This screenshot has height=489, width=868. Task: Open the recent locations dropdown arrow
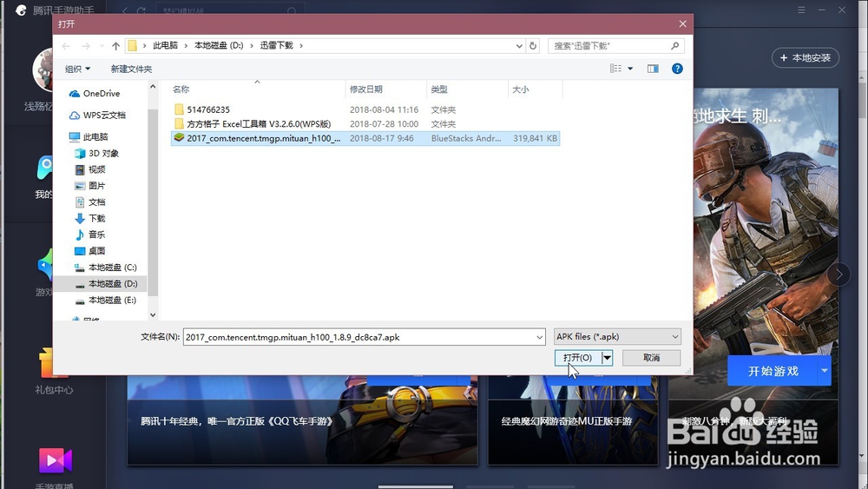click(x=102, y=46)
